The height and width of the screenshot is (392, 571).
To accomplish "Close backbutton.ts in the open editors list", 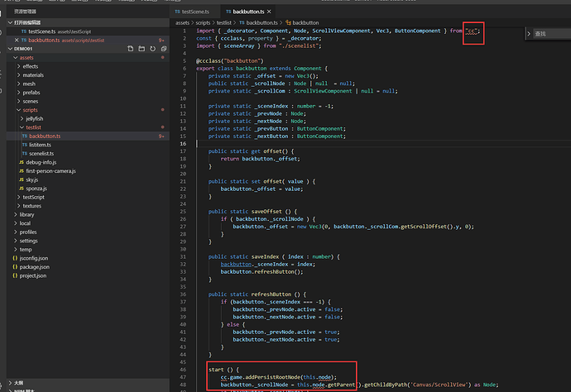I will click(15, 40).
